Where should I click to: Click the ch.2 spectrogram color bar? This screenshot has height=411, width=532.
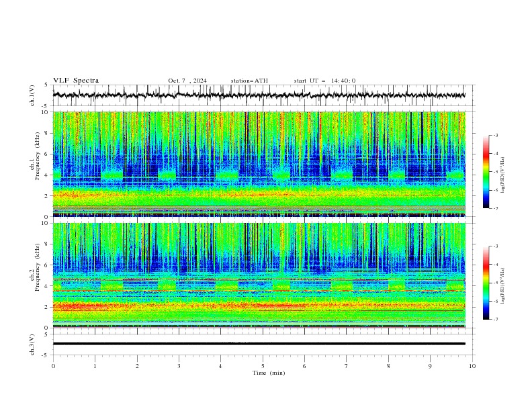click(486, 283)
